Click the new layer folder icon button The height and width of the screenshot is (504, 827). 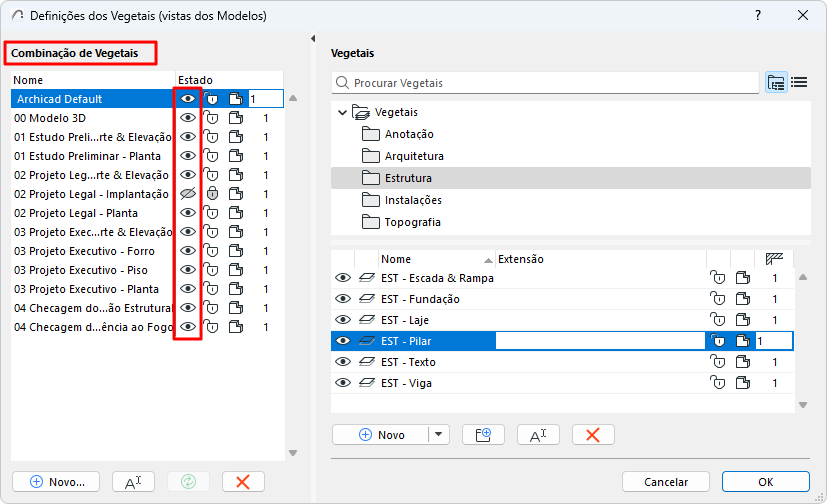tap(483, 434)
